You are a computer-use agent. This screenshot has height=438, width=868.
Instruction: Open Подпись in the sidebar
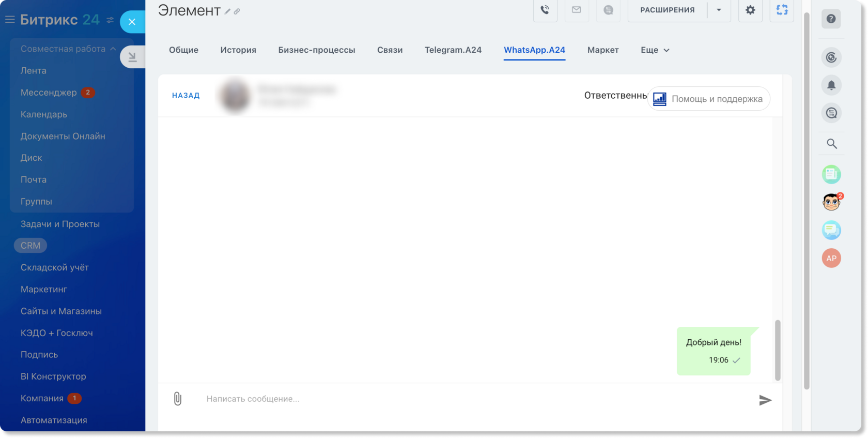pyautogui.click(x=39, y=355)
